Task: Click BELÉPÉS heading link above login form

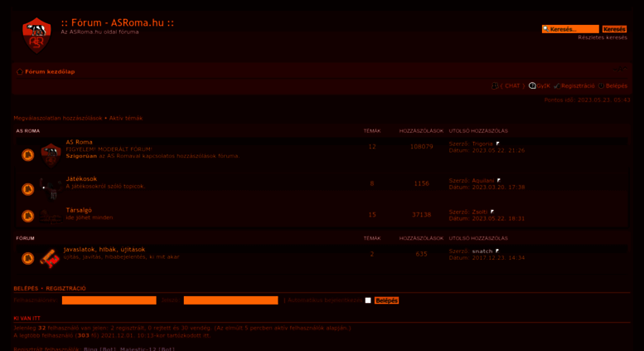Action: tap(26, 289)
